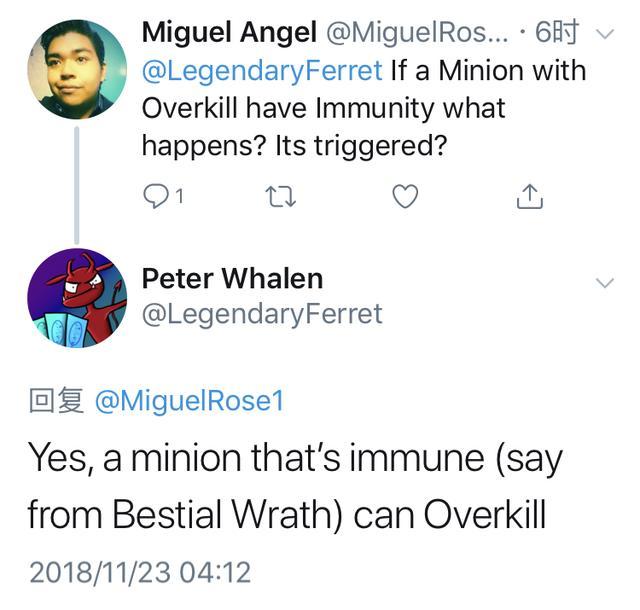The height and width of the screenshot is (610, 640).
Task: Open Miguel Angel's profile picture
Action: pyautogui.click(x=77, y=69)
